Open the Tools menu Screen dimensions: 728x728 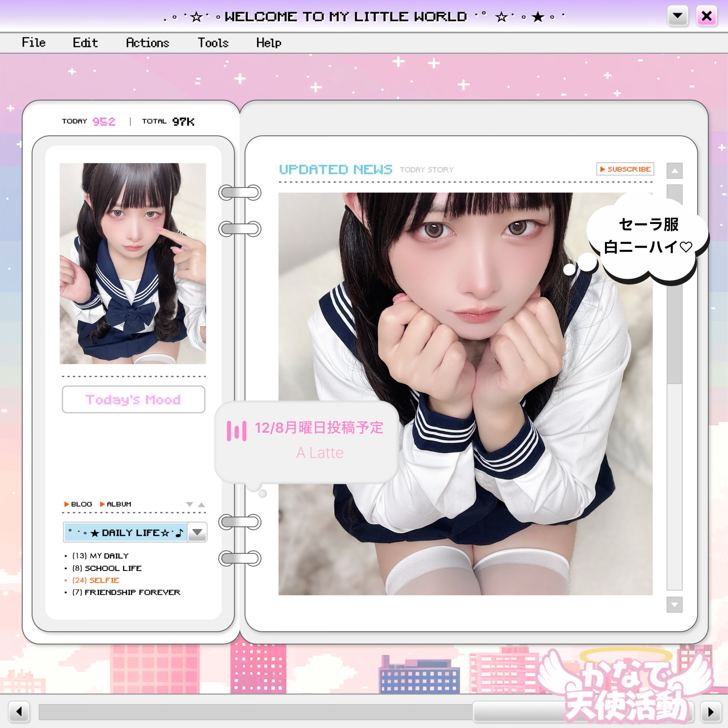click(x=213, y=43)
